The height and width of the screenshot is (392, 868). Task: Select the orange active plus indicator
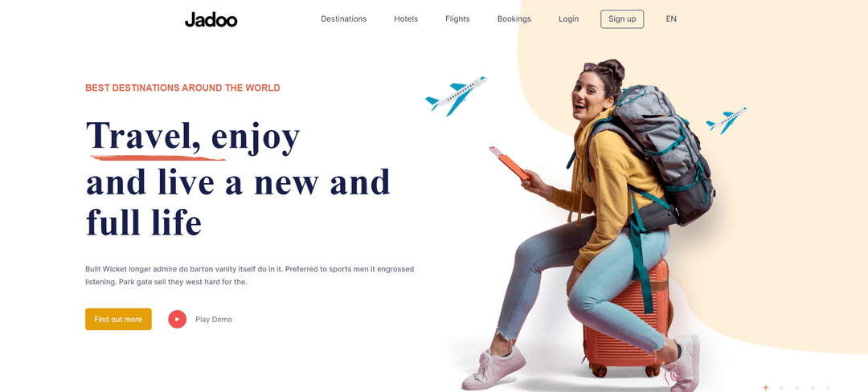pos(766,387)
